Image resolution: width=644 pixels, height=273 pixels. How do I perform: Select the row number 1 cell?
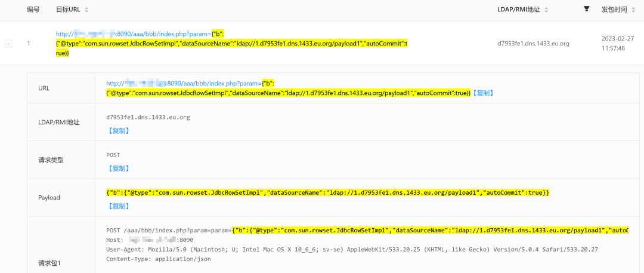pyautogui.click(x=29, y=44)
